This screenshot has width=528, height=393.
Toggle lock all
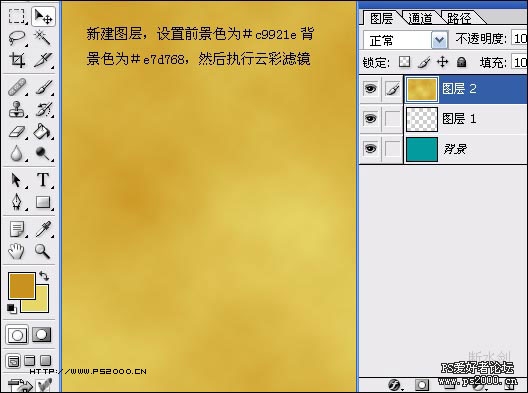click(x=461, y=62)
